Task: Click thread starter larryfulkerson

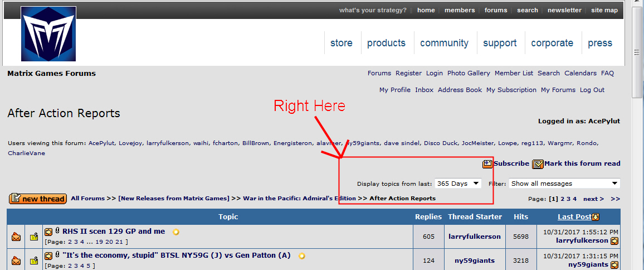Action: [x=475, y=237]
